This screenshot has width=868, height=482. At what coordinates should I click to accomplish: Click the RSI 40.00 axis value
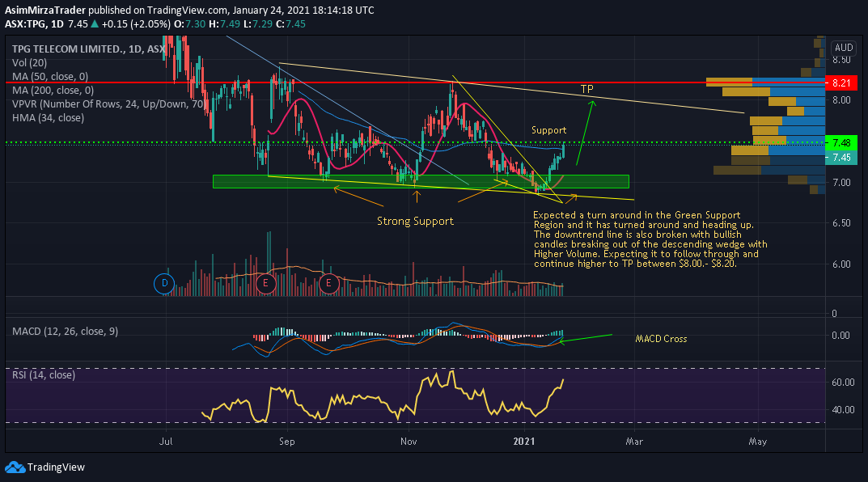point(843,410)
